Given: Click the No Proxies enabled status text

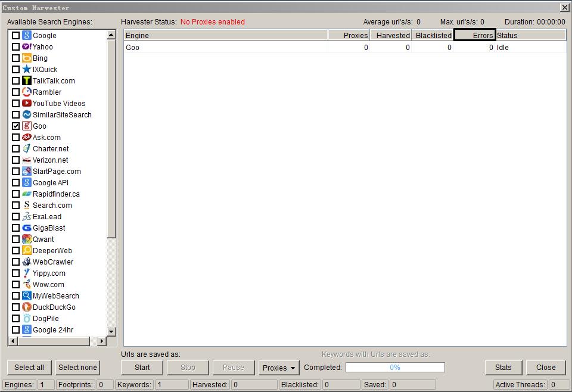Looking at the screenshot, I should [212, 22].
